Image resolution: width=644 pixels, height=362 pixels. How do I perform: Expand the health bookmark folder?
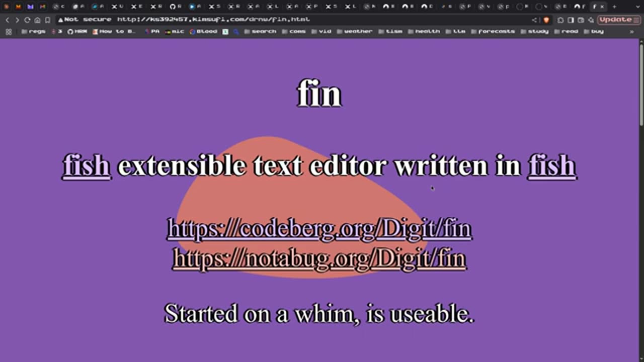coord(424,31)
